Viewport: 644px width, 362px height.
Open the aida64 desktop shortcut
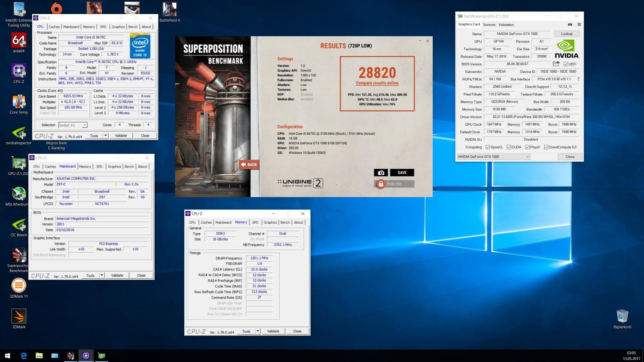point(19,43)
